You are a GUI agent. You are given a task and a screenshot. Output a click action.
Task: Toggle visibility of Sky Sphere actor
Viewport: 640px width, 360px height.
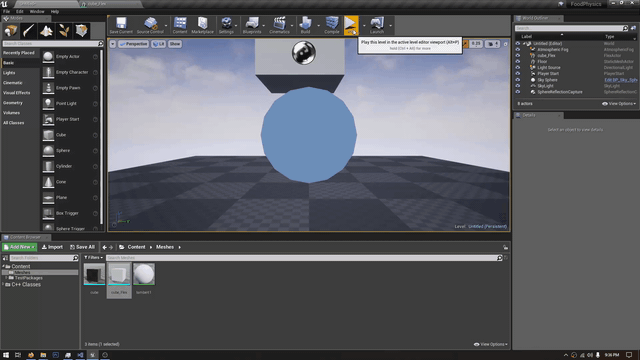[518, 80]
